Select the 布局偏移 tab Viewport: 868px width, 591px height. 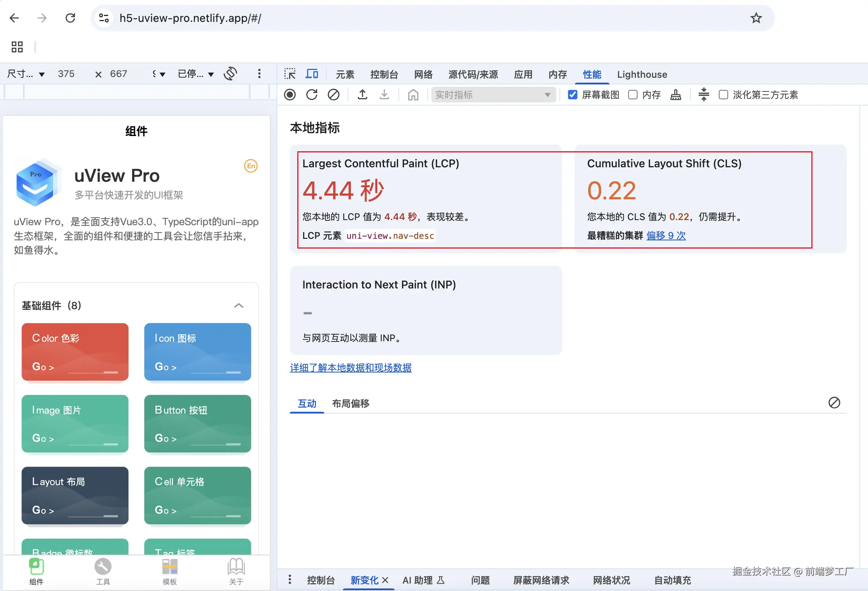pyautogui.click(x=350, y=403)
